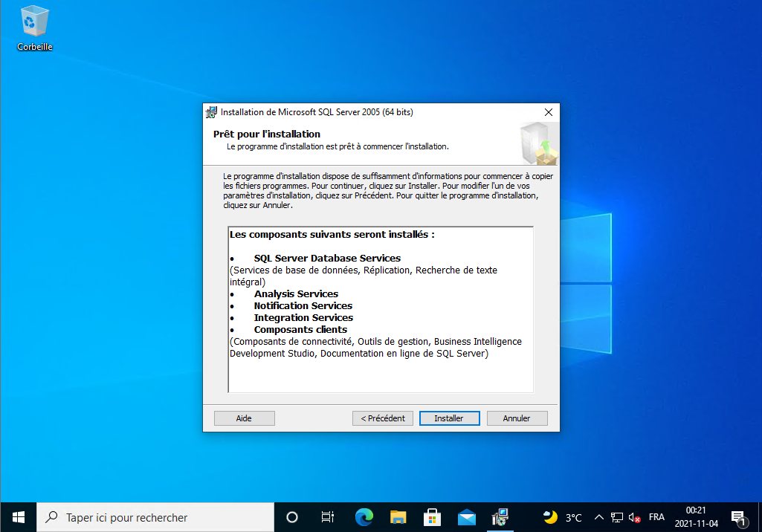Viewport: 762px width, 532px height.
Task: Go back with the Précédent button
Action: [382, 418]
